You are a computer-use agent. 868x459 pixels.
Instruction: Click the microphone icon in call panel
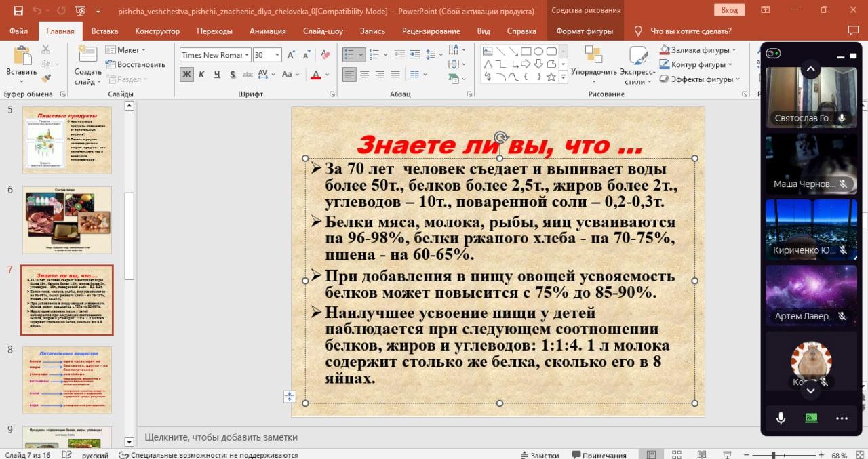coord(781,418)
